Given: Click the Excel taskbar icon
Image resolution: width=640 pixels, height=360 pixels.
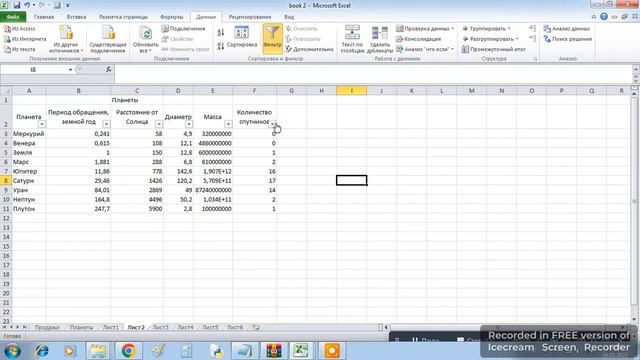Looking at the screenshot, I should click(301, 351).
